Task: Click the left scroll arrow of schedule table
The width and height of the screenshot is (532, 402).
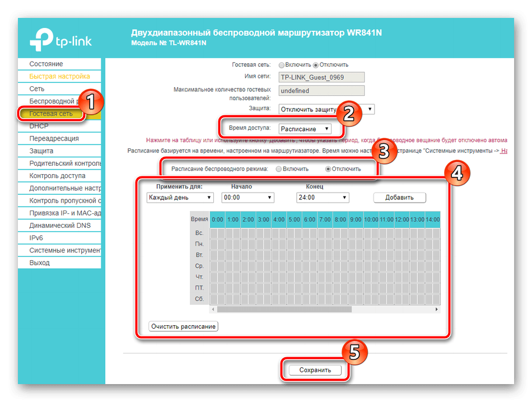Action: [x=213, y=309]
